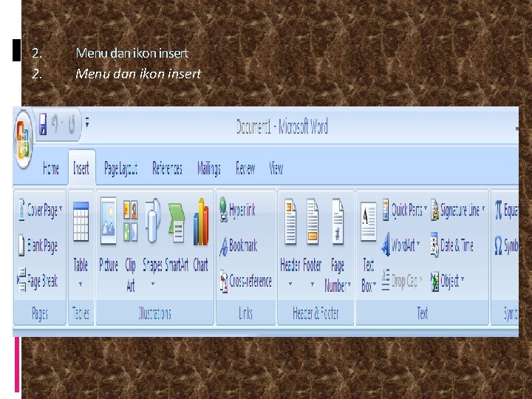Screen dimensions: 532x399
Task: Click the Pages group label
Action: pyautogui.click(x=40, y=313)
